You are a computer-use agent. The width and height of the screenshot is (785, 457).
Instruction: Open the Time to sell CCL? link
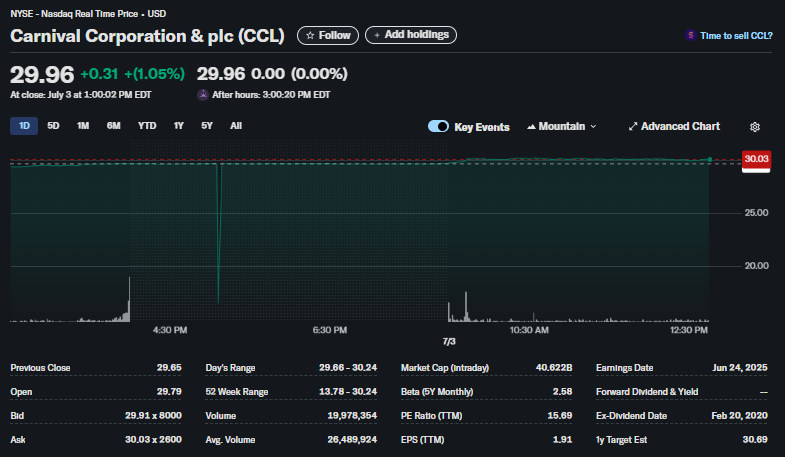click(x=736, y=36)
